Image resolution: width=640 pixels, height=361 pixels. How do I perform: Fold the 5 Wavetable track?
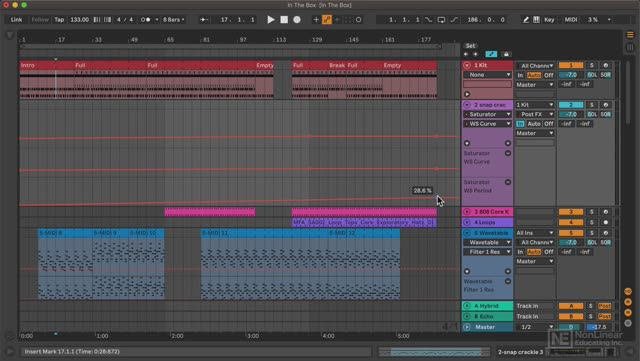[467, 233]
